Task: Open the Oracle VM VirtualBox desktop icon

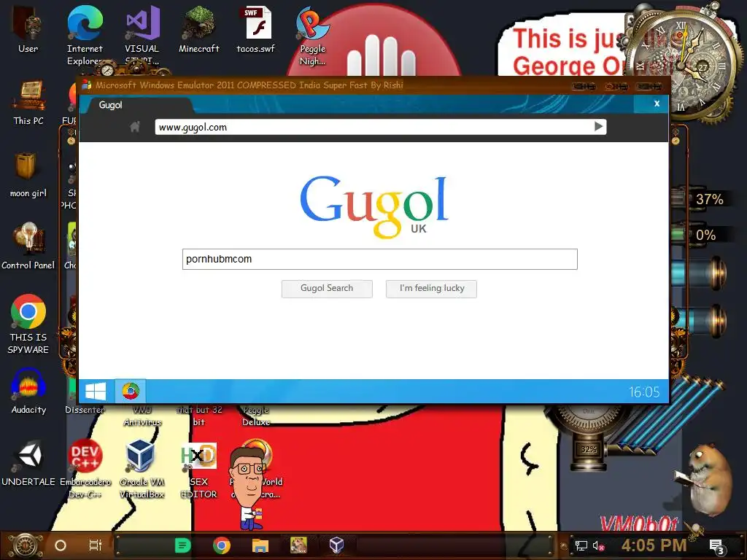Action: [x=142, y=468]
